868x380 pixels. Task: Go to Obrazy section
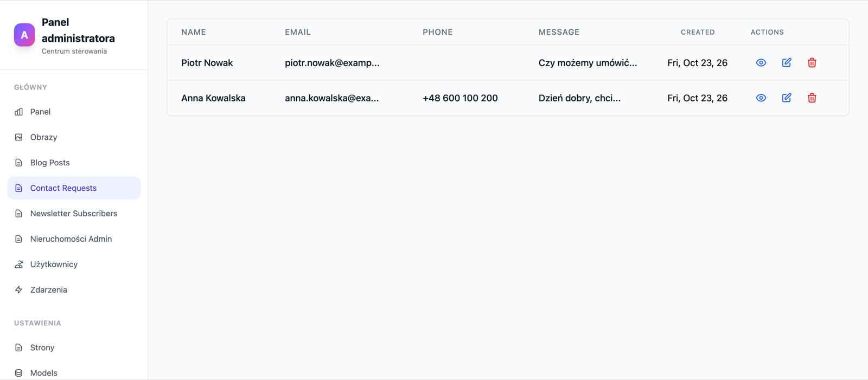click(x=74, y=137)
